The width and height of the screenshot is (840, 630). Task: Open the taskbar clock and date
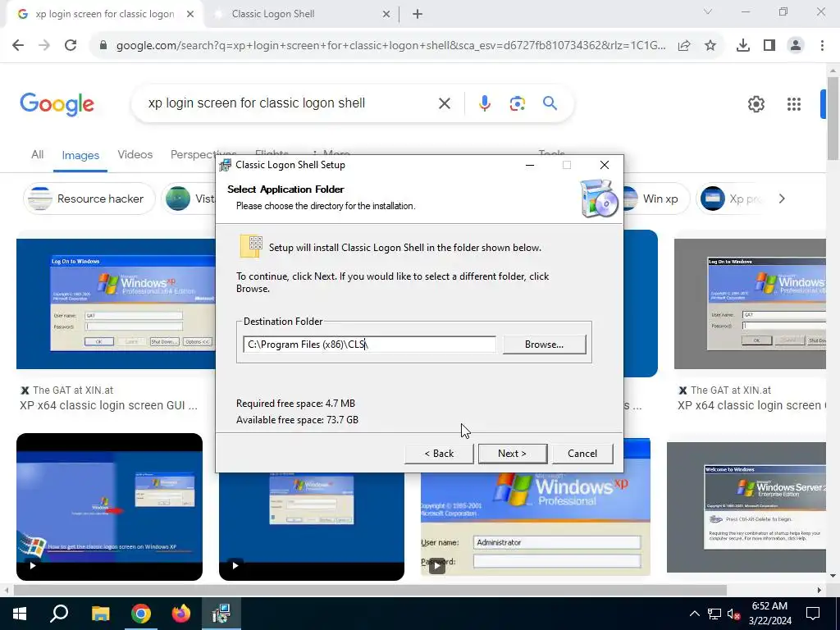click(769, 614)
